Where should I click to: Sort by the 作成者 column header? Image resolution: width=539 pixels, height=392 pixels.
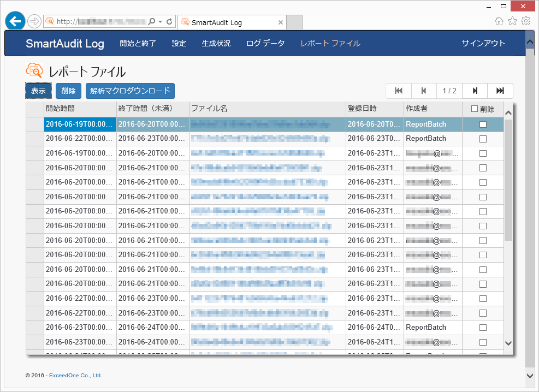tap(433, 109)
